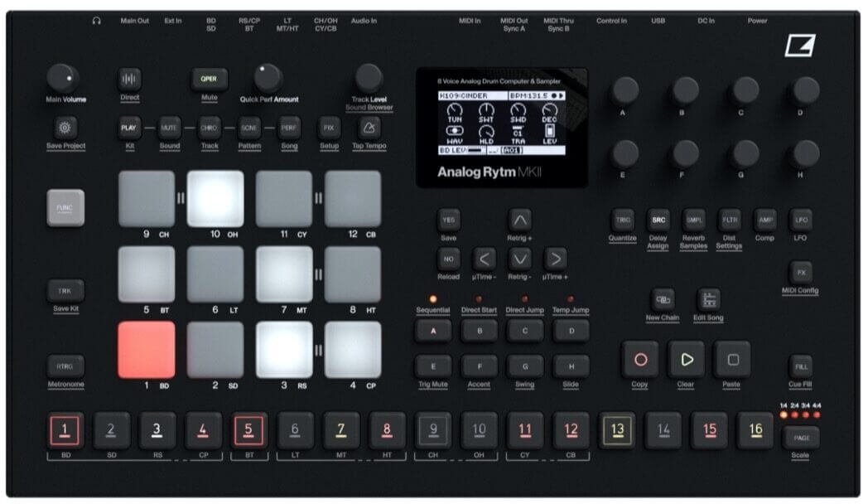
Task: Select the PLAY Kit mode button
Action: click(129, 128)
